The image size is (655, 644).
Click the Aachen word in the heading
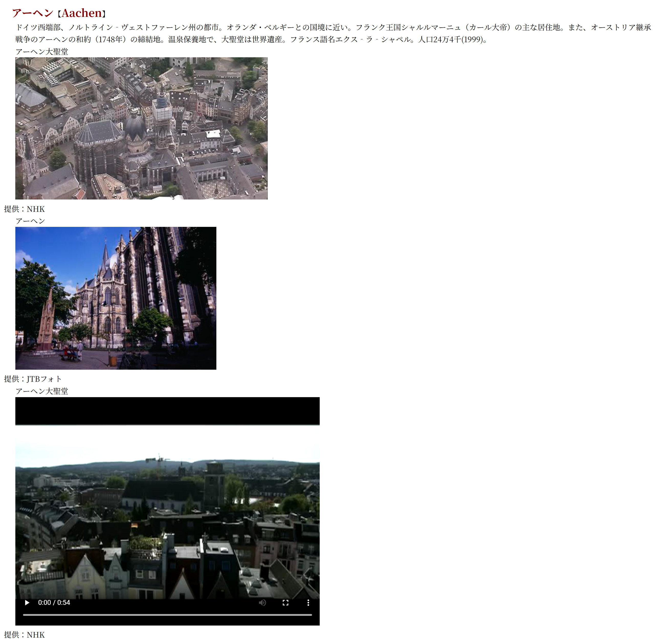point(82,13)
